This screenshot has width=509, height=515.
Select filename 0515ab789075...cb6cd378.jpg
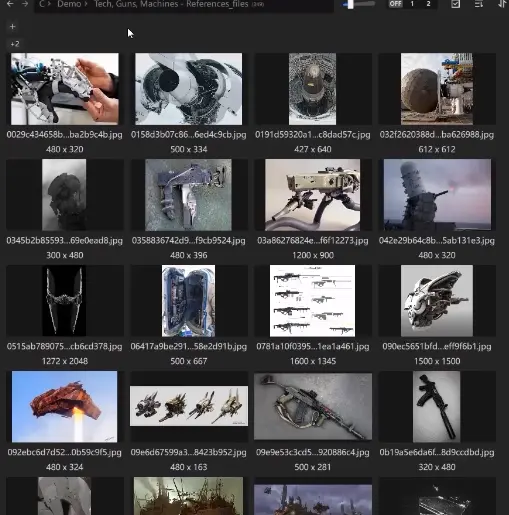tap(65, 347)
